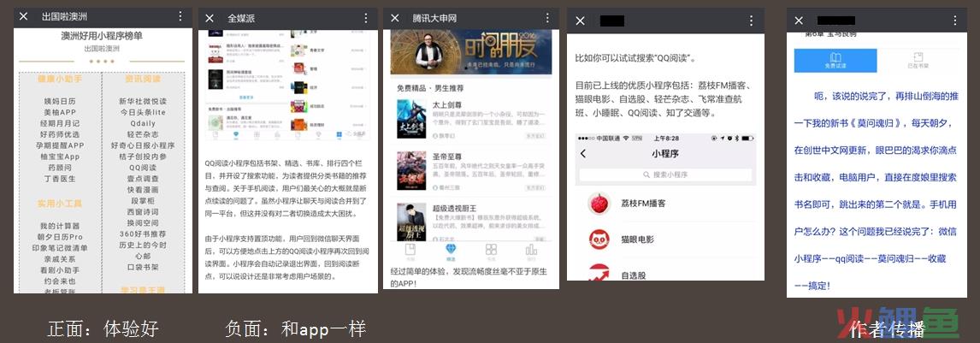Click 看剧小助手 in the list
This screenshot has height=343, width=980.
pos(59,270)
